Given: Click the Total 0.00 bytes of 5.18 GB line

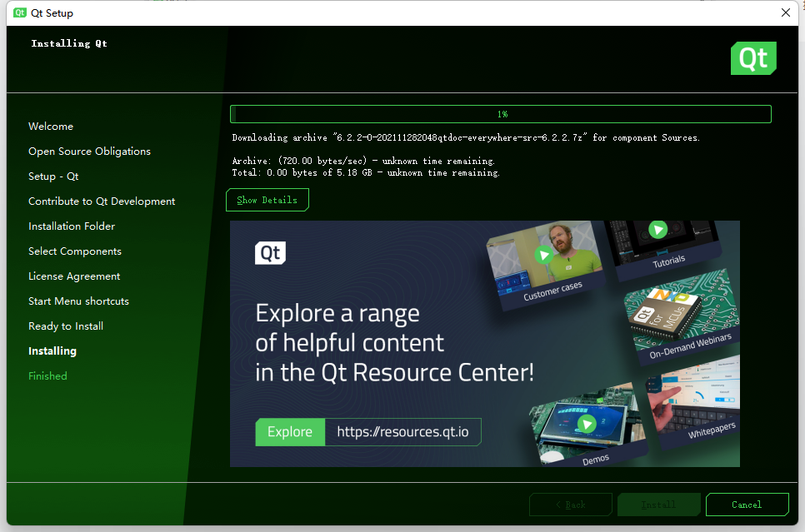Looking at the screenshot, I should pyautogui.click(x=366, y=173).
